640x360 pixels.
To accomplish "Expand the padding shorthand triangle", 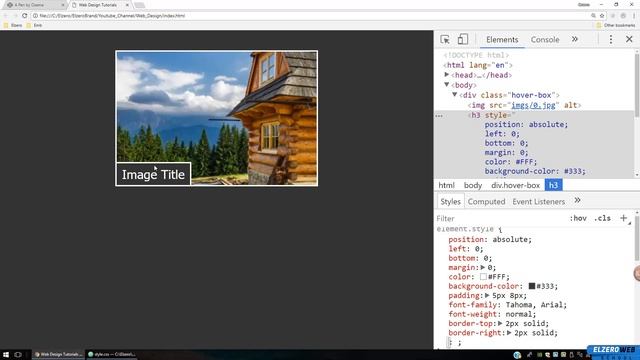I will pos(487,296).
